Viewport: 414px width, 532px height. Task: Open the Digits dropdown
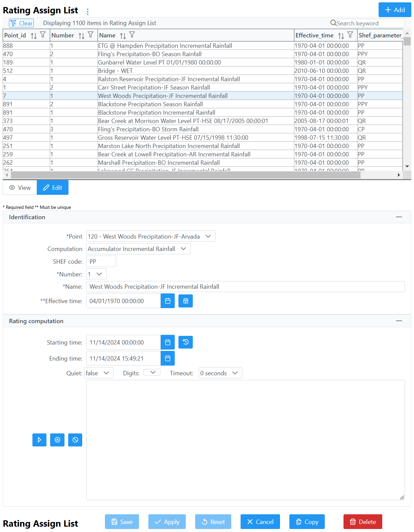pos(152,372)
